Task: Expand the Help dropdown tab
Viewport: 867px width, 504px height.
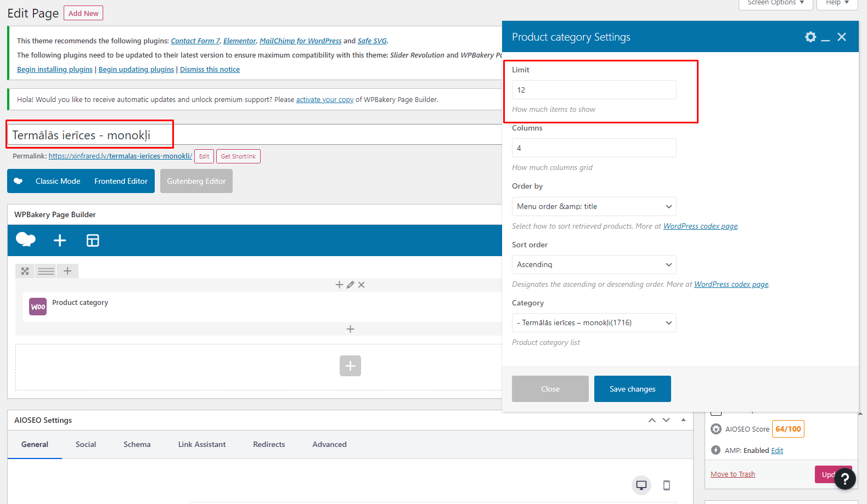Action: [837, 3]
